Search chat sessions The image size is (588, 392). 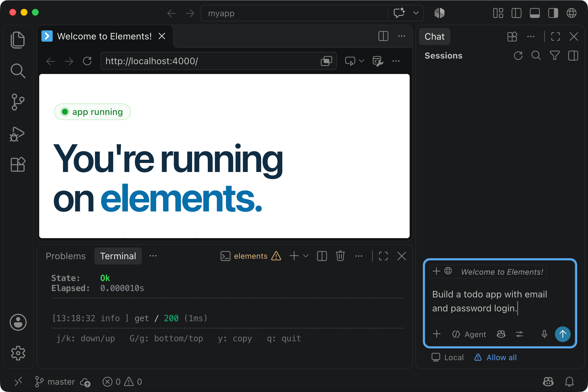click(536, 56)
